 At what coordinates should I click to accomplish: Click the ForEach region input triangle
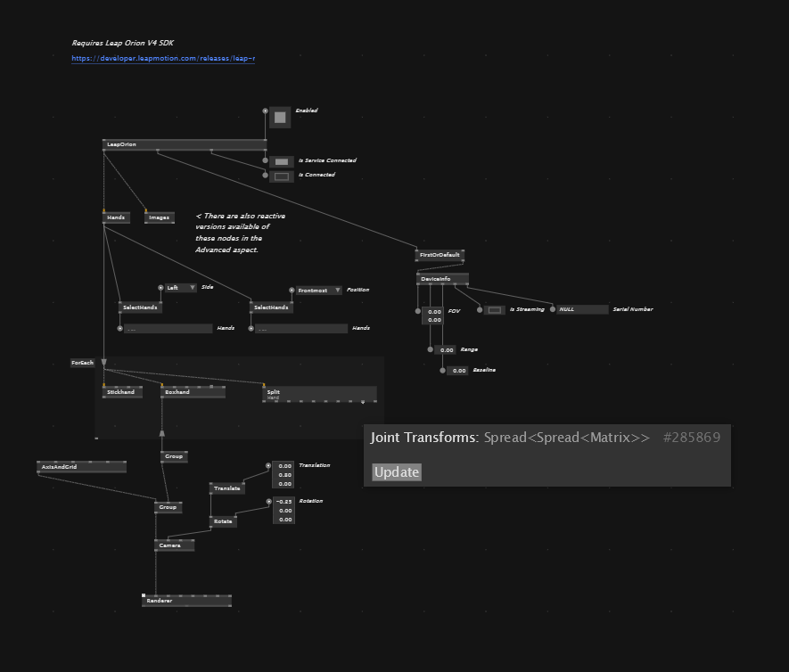pyautogui.click(x=104, y=363)
